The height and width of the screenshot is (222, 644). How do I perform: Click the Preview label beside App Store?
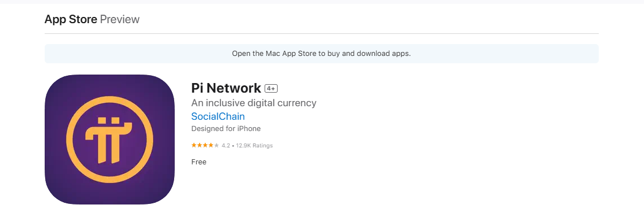[120, 19]
